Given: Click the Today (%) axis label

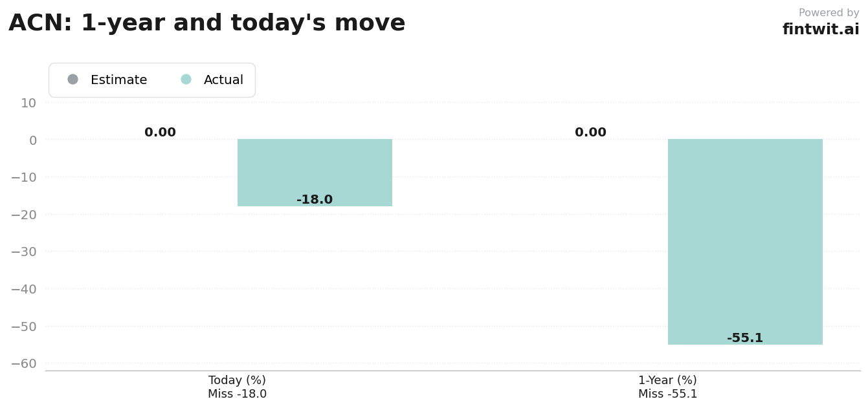Looking at the screenshot, I should click(237, 380).
